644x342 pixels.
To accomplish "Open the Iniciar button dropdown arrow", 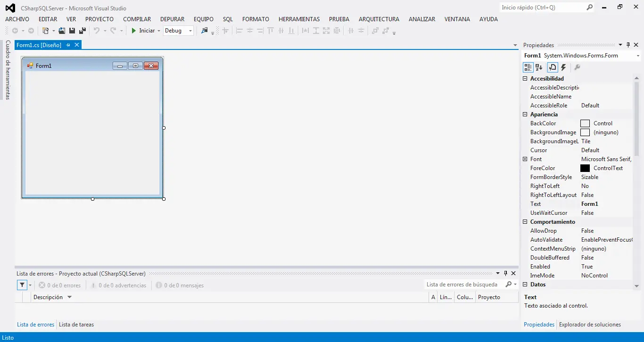I will (x=158, y=31).
